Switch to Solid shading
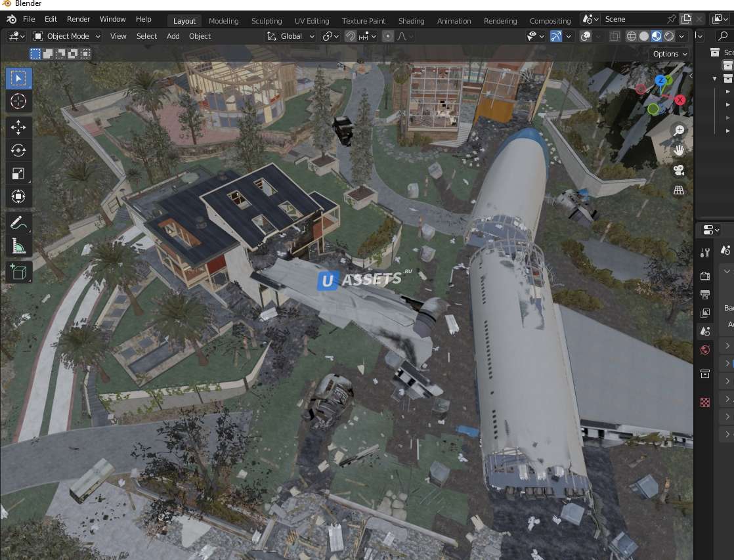This screenshot has height=560, width=734. coord(644,36)
